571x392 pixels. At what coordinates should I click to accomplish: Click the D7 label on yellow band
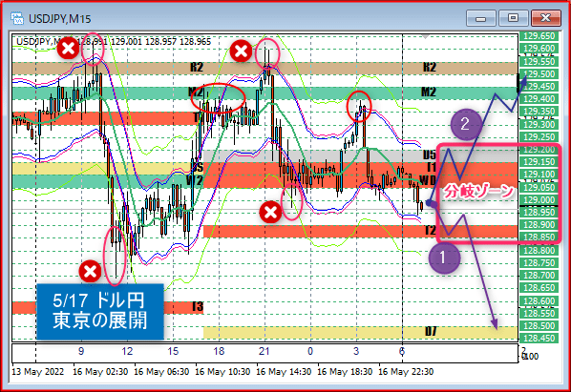(431, 331)
